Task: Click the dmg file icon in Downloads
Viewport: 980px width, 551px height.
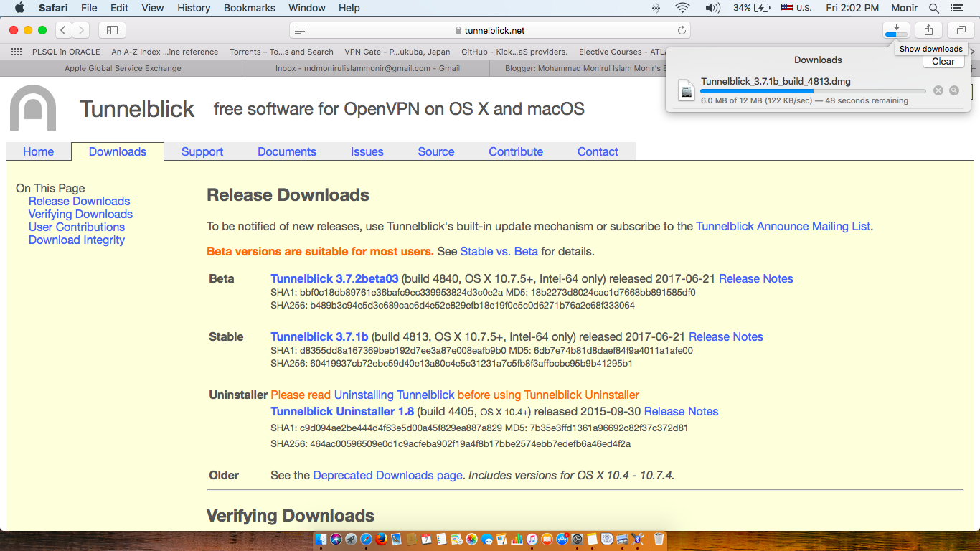Action: [x=687, y=90]
